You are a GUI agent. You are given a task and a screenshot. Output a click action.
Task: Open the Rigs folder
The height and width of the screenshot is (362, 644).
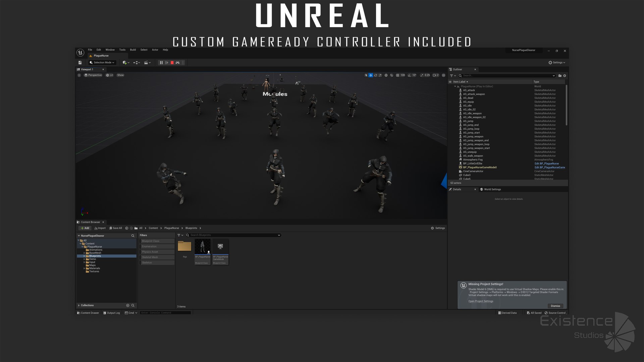click(x=184, y=249)
